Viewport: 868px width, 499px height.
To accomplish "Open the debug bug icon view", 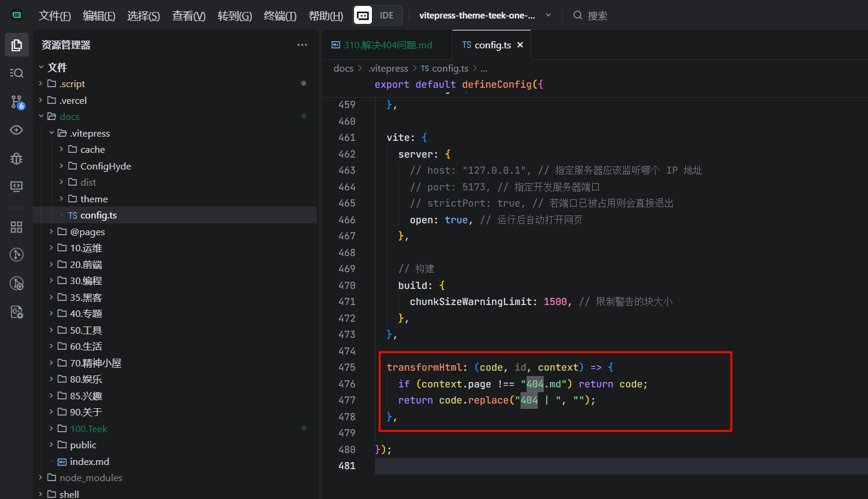I will click(17, 158).
